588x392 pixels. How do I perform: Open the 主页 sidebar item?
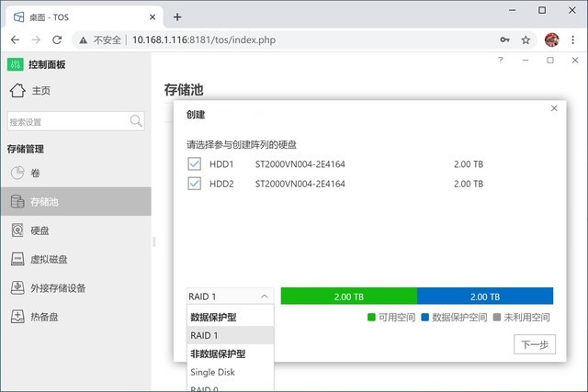pyautogui.click(x=75, y=90)
